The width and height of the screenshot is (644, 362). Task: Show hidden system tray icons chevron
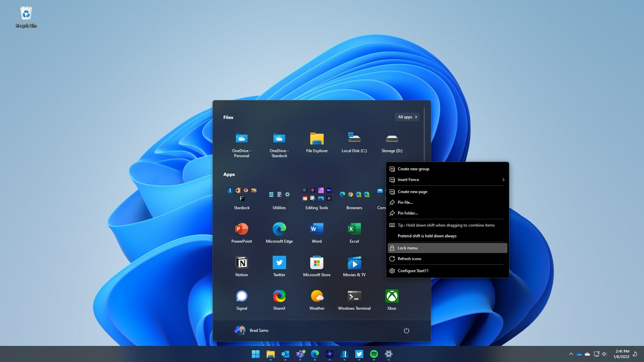pyautogui.click(x=571, y=354)
